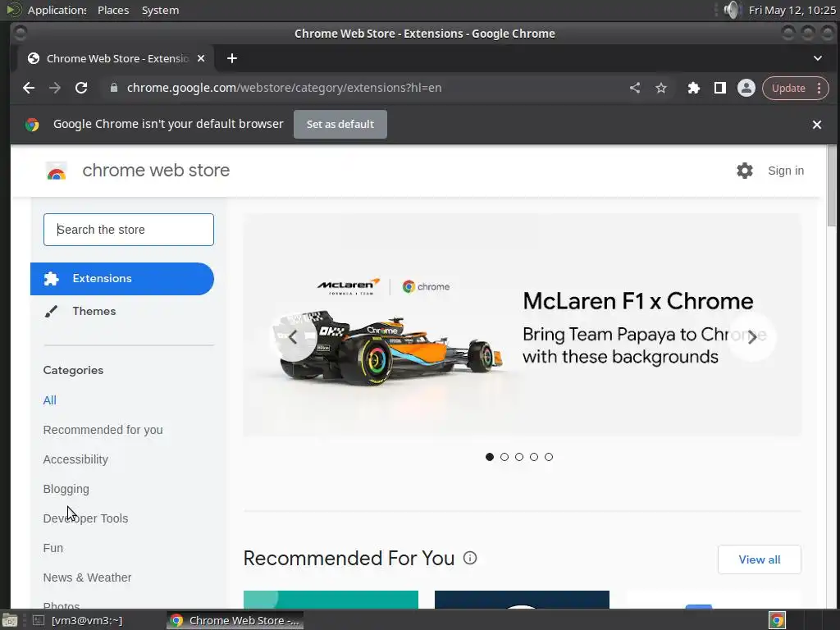This screenshot has height=630, width=840.
Task: Click the browser forward arrow
Action: click(x=55, y=88)
